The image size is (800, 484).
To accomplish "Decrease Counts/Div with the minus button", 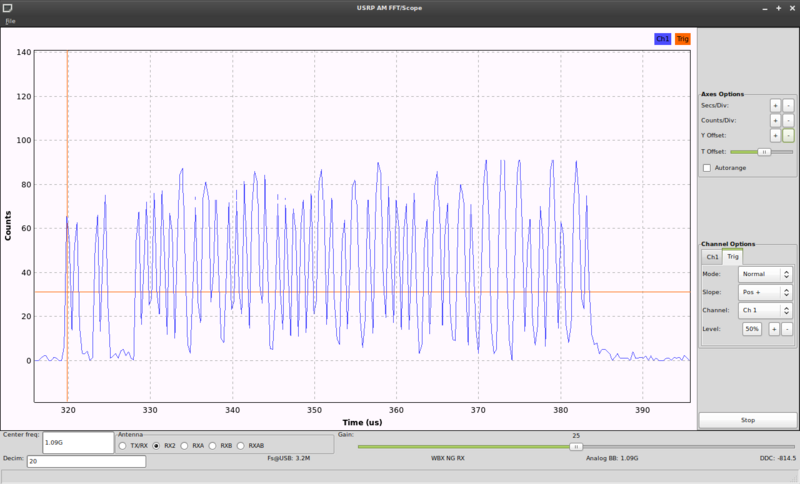I will 788,120.
